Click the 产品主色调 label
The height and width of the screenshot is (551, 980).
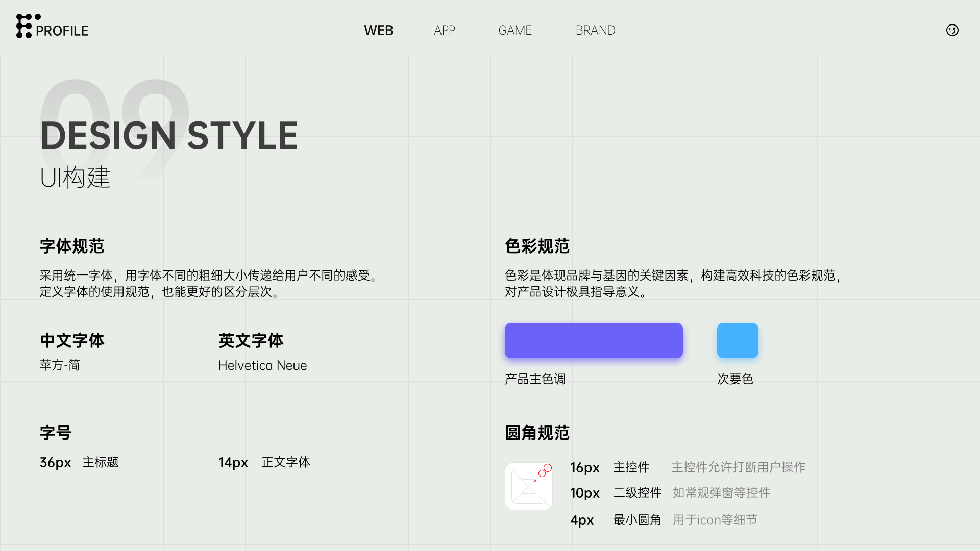[535, 379]
